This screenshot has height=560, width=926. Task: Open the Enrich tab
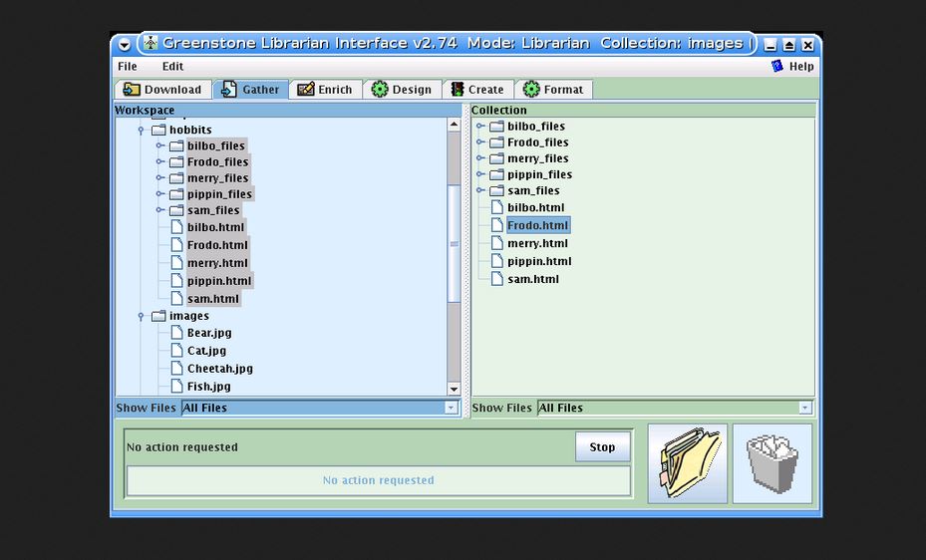click(325, 90)
